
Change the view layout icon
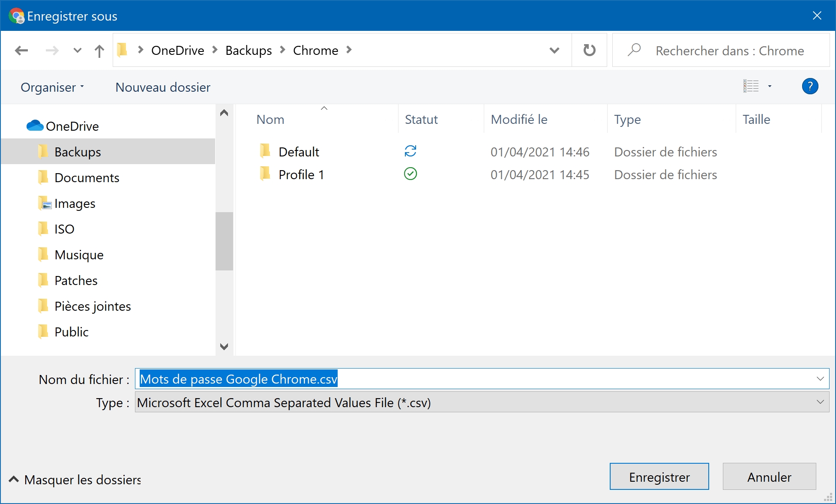tap(751, 86)
